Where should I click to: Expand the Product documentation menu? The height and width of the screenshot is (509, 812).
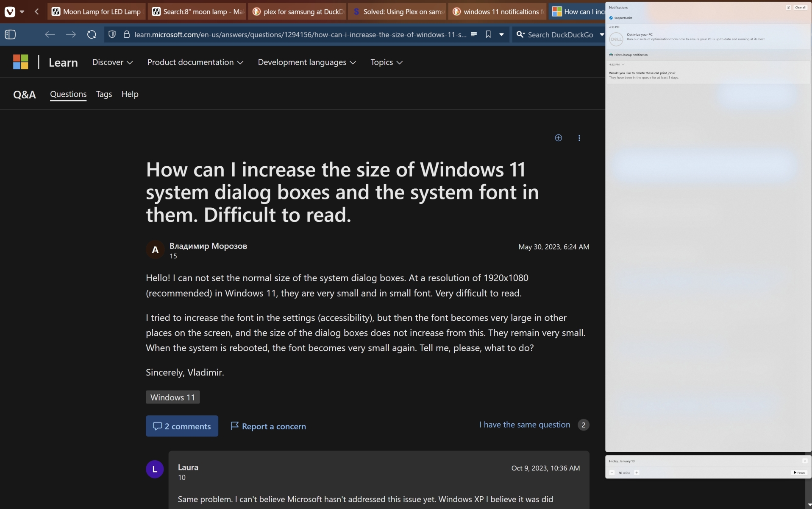coord(195,62)
